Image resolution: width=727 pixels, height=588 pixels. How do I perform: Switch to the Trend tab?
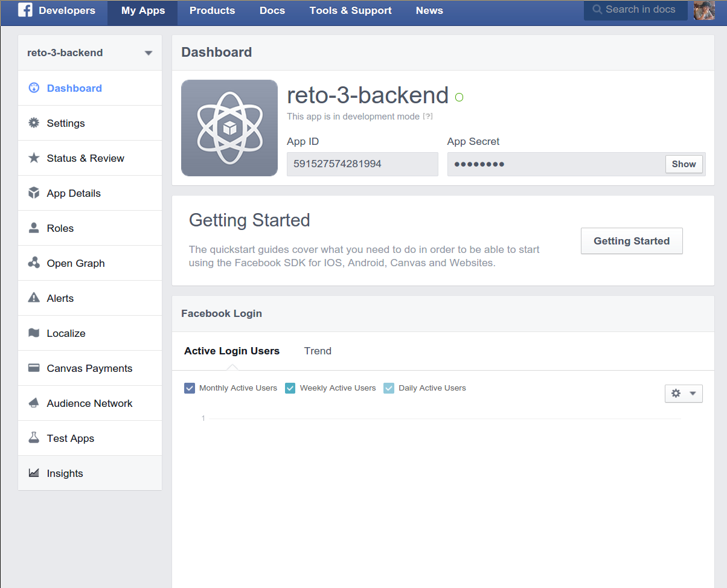(318, 351)
